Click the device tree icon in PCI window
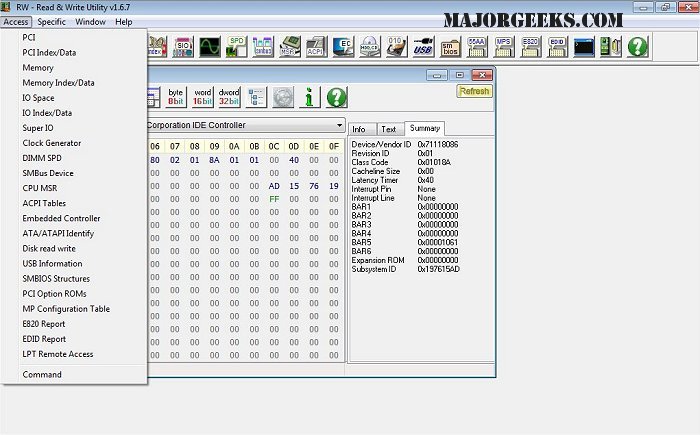The height and width of the screenshot is (435, 700). pyautogui.click(x=256, y=96)
